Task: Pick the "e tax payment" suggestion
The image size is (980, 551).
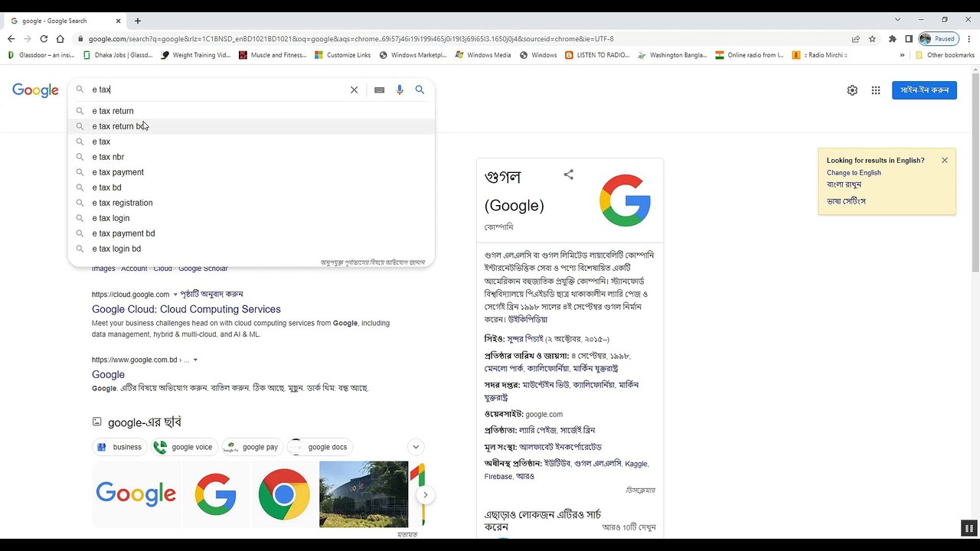Action: click(x=251, y=172)
